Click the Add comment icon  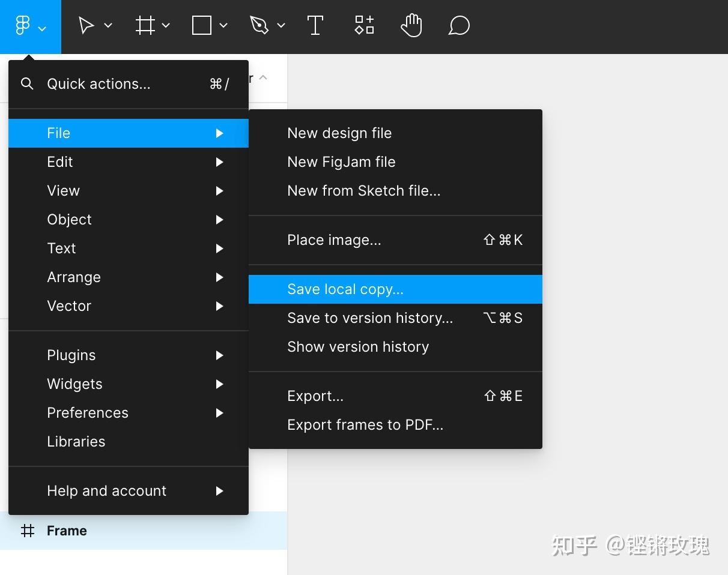(458, 25)
